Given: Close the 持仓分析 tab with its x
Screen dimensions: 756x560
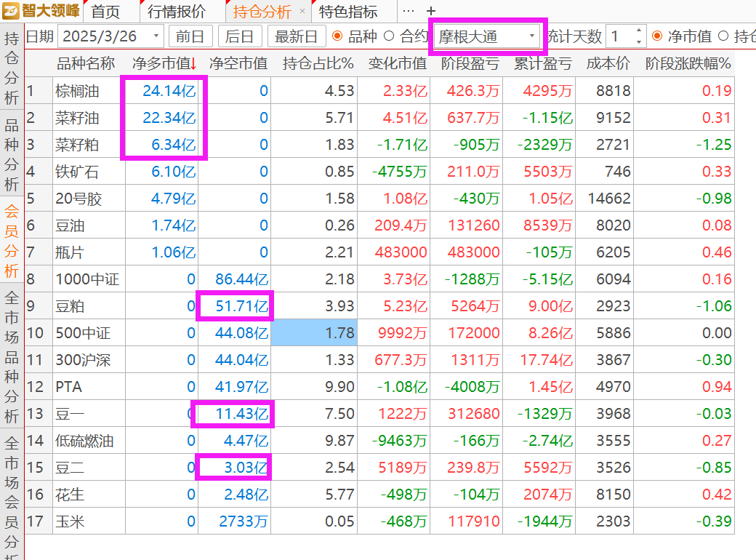Looking at the screenshot, I should point(302,11).
